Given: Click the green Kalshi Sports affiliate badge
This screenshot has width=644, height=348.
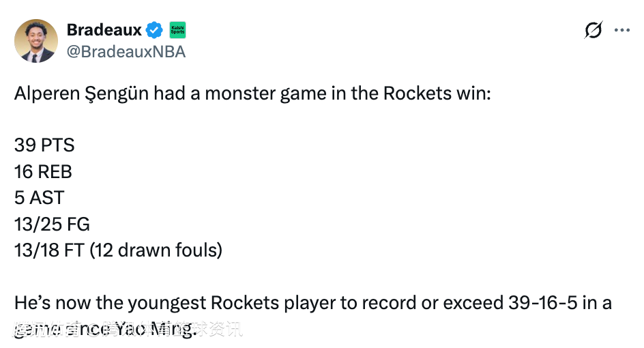Looking at the screenshot, I should tap(177, 30).
